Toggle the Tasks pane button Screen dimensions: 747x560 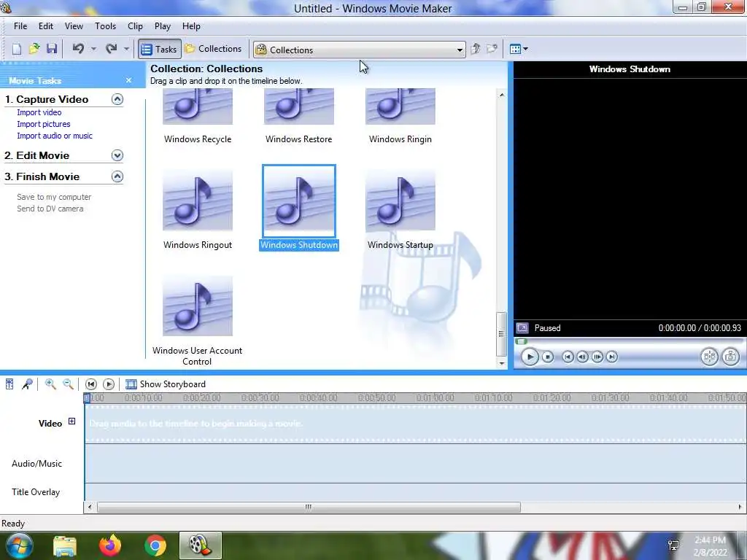(x=160, y=49)
